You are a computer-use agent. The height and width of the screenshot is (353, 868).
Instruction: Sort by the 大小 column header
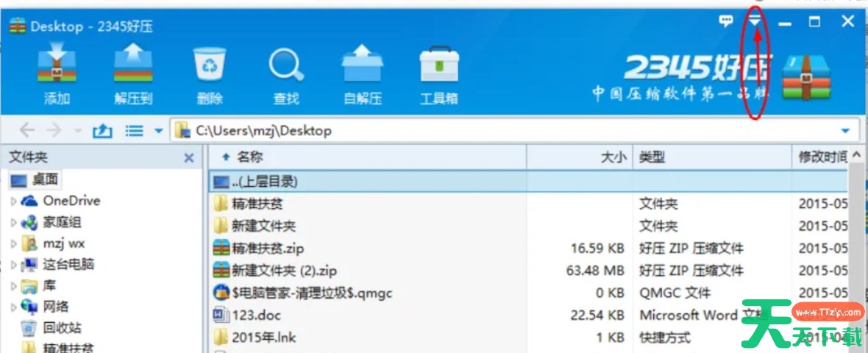tap(579, 157)
